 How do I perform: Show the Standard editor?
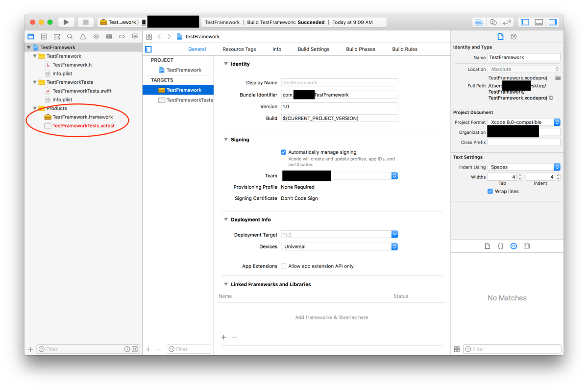coord(479,22)
